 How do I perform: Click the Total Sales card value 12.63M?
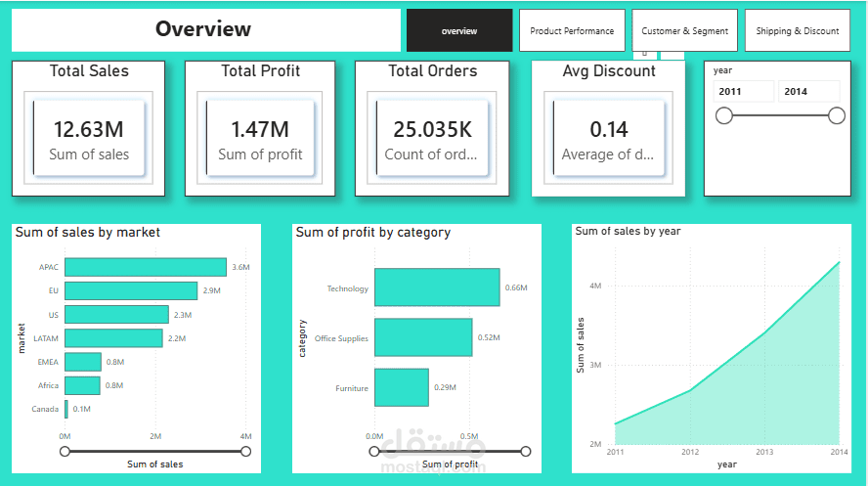89,129
